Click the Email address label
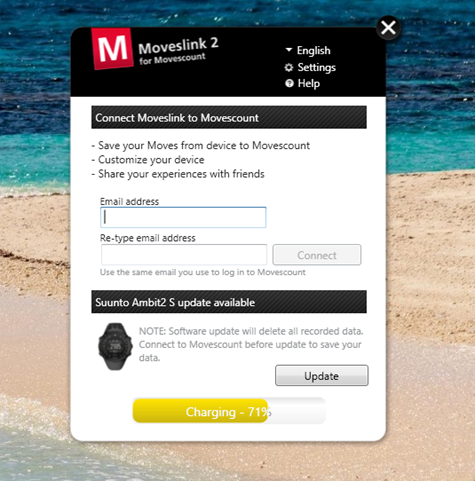The height and width of the screenshot is (481, 475). pos(129,201)
